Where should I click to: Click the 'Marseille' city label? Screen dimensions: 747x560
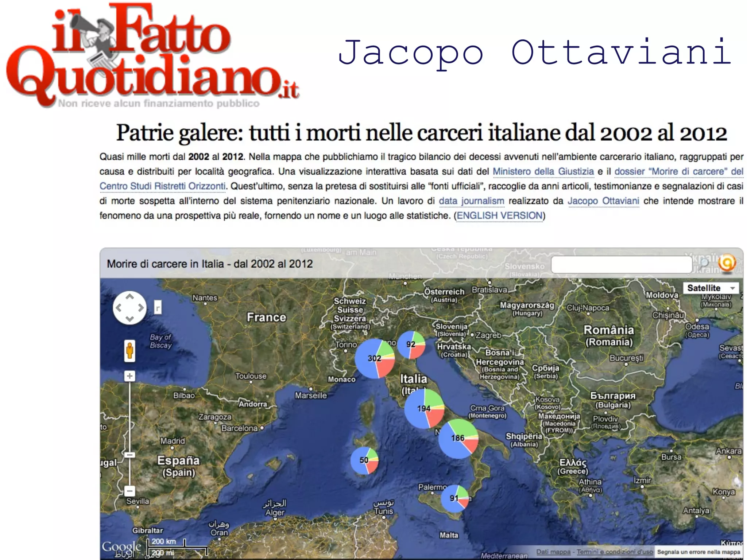click(311, 395)
